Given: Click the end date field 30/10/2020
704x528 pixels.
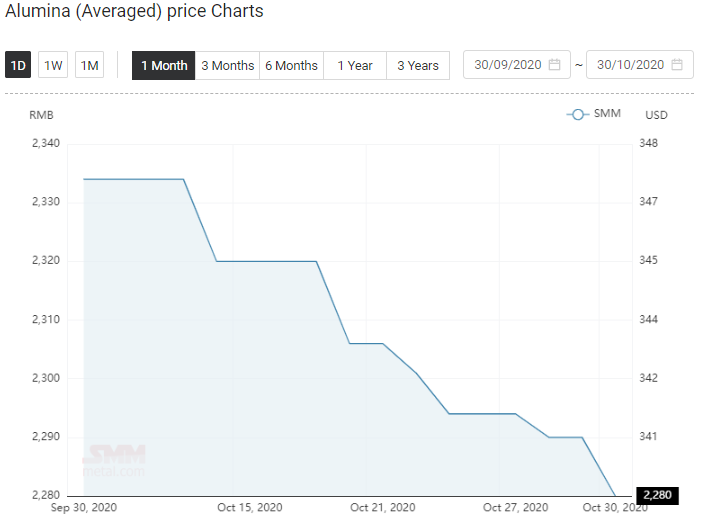Looking at the screenshot, I should tap(630, 65).
